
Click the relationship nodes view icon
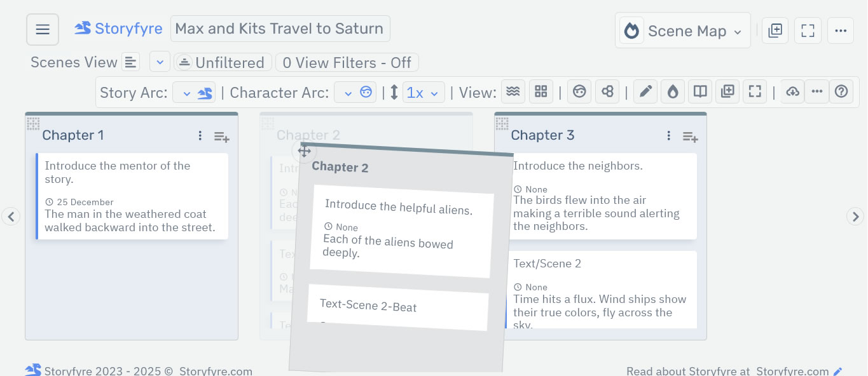[x=607, y=91]
